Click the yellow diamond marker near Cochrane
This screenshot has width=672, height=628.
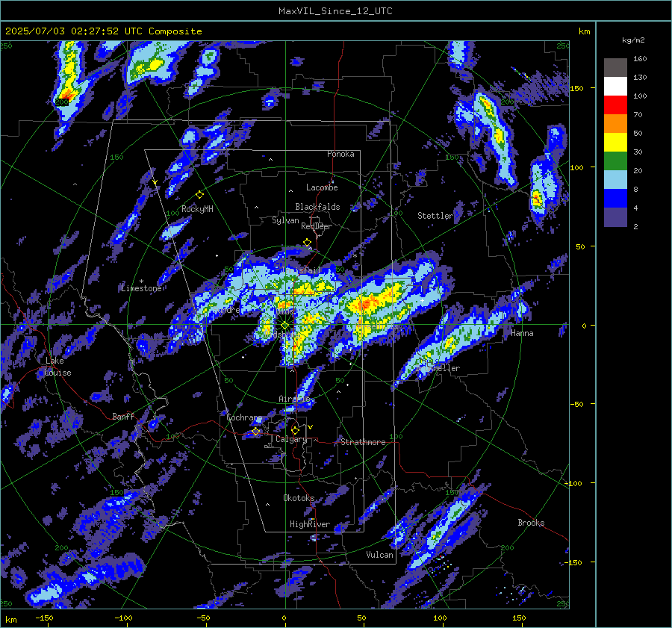[256, 432]
